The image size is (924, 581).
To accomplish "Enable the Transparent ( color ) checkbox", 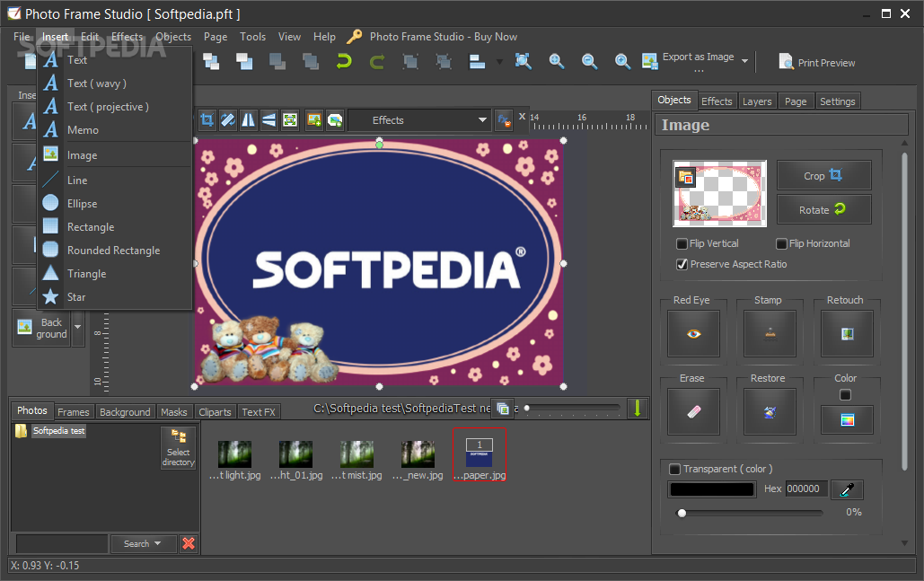I will (674, 469).
